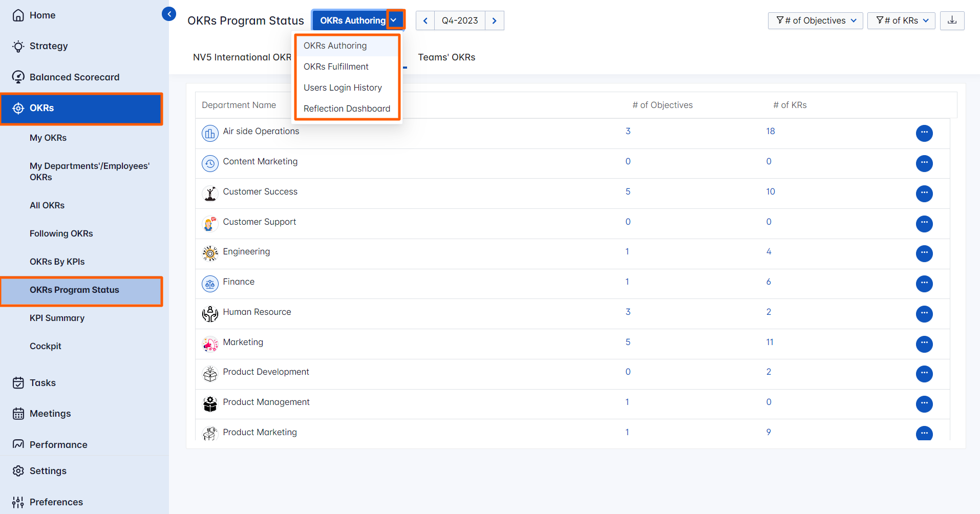
Task: Switch to the Teams' OKRs tab
Action: click(x=446, y=57)
